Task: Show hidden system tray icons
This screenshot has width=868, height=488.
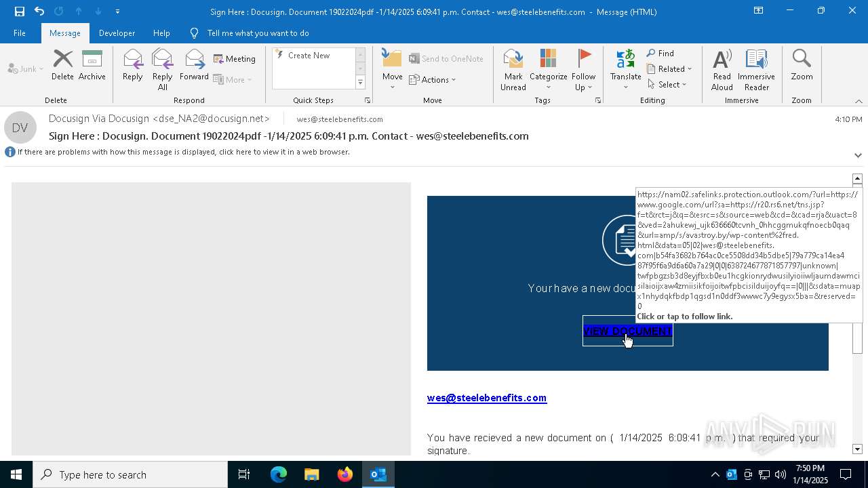Action: [x=715, y=474]
